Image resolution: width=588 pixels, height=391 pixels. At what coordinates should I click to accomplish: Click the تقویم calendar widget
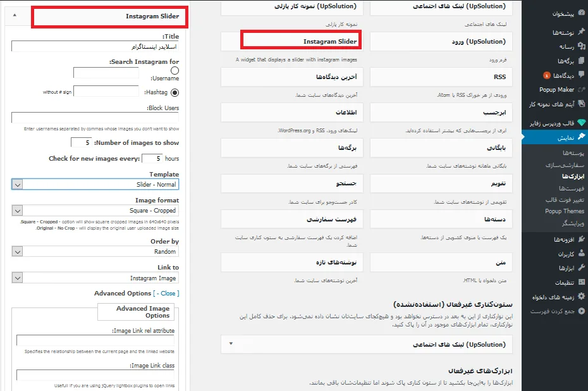point(441,183)
